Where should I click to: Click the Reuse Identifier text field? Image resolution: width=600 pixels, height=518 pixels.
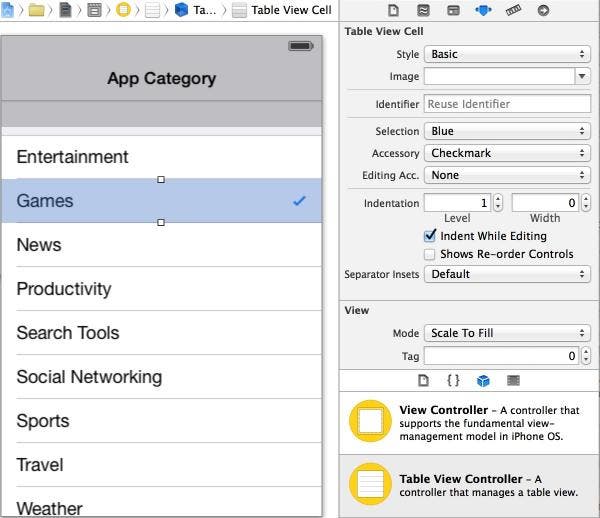pyautogui.click(x=507, y=104)
